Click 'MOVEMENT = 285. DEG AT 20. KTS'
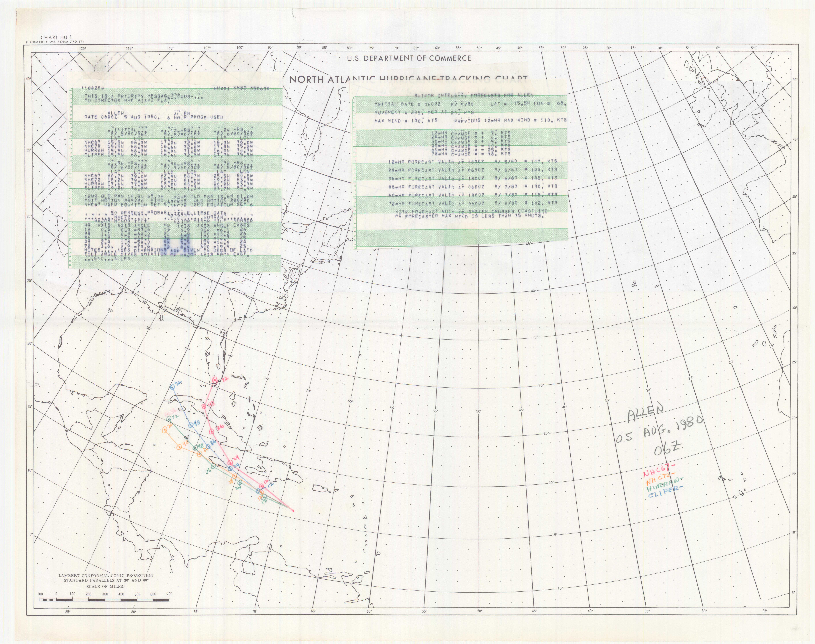 pyautogui.click(x=424, y=112)
